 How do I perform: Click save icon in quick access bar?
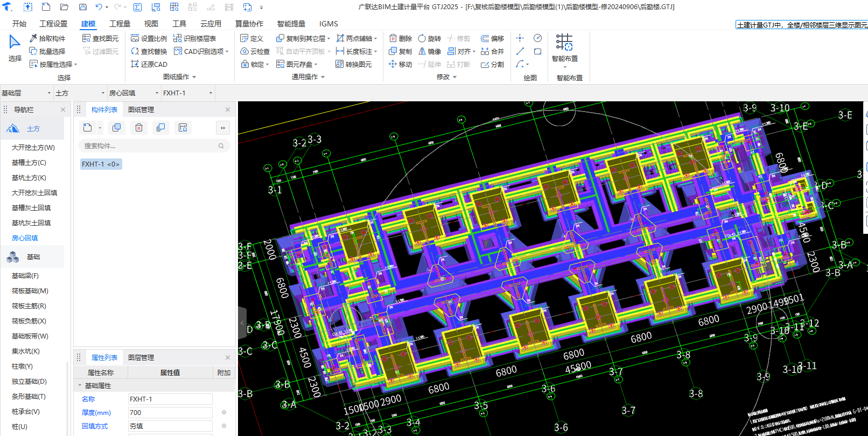coord(83,7)
